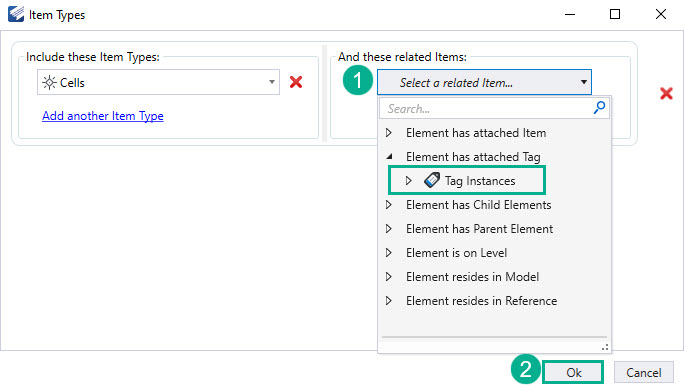Click the red X beside related Items group
This screenshot has width=684, height=390.
coord(666,93)
